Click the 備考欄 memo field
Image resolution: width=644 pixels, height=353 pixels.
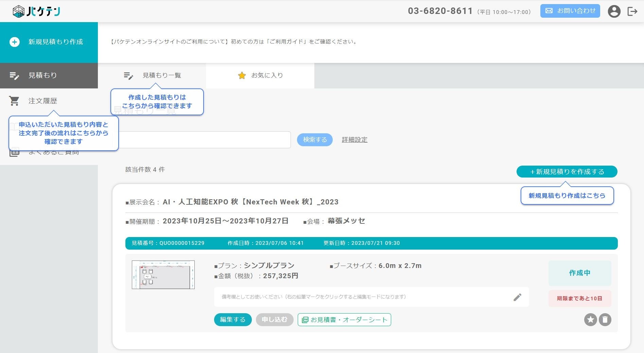click(x=371, y=297)
